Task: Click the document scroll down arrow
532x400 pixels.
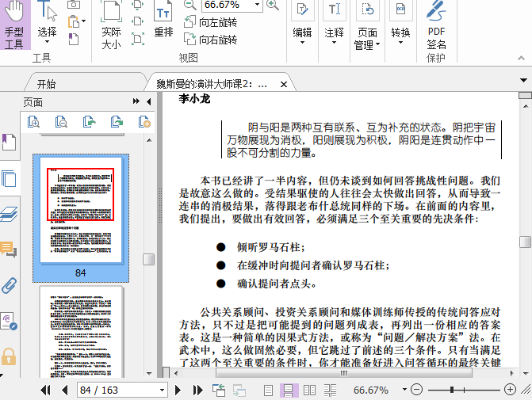Action: (x=526, y=373)
